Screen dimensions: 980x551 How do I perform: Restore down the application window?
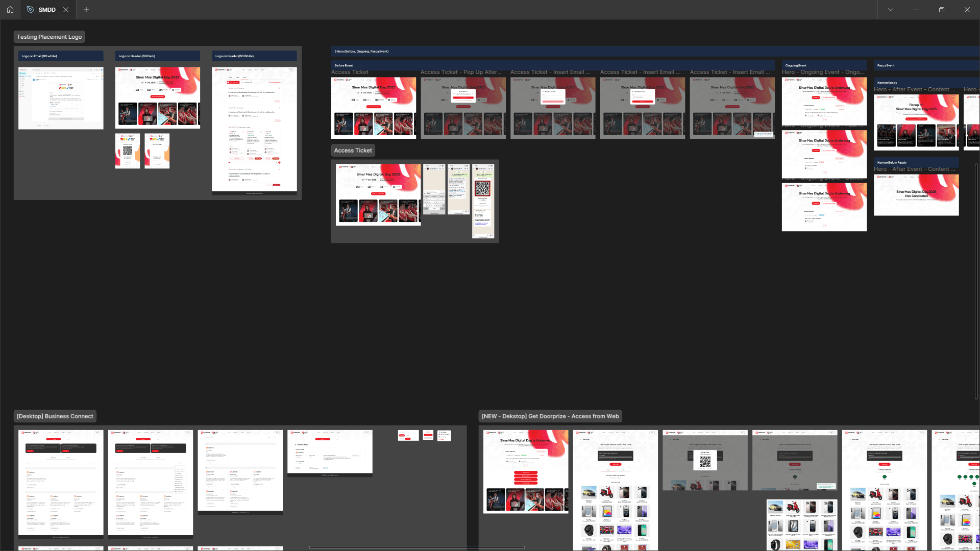click(x=941, y=10)
